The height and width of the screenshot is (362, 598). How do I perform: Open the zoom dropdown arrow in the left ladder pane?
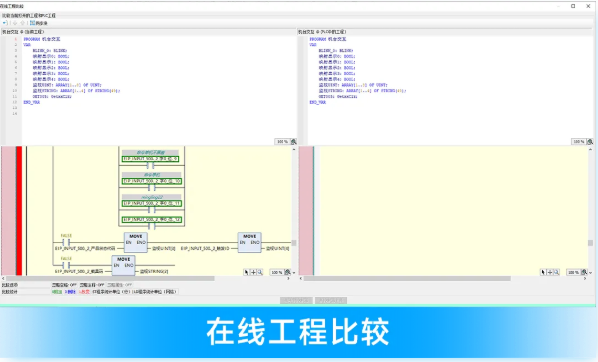294,273
